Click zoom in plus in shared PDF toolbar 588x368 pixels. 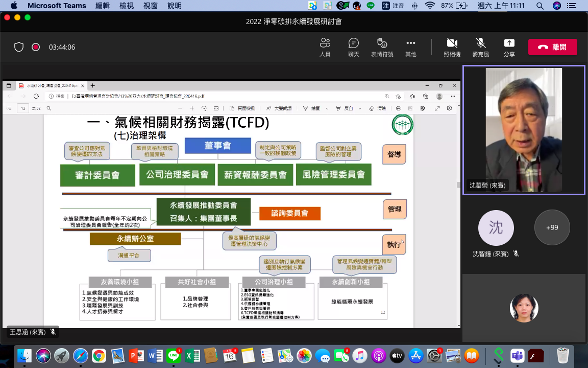191,108
